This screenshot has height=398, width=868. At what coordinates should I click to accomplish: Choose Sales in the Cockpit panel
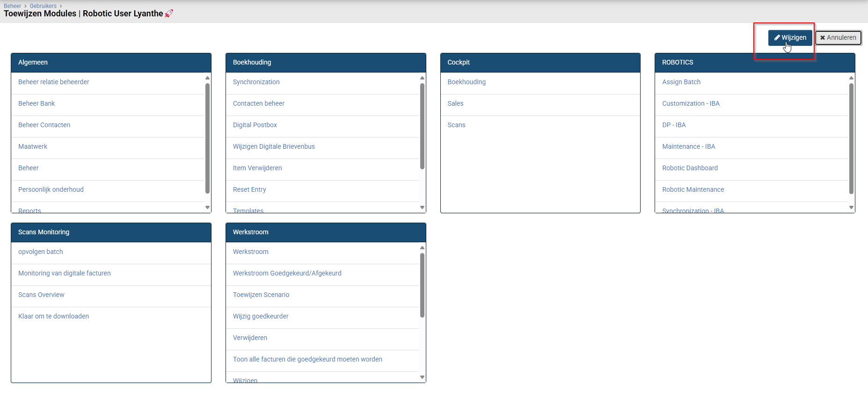click(x=455, y=104)
